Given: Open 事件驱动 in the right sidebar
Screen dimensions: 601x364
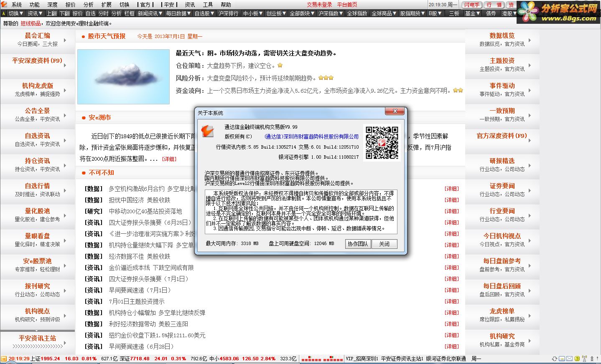Looking at the screenshot, I should pyautogui.click(x=502, y=86).
